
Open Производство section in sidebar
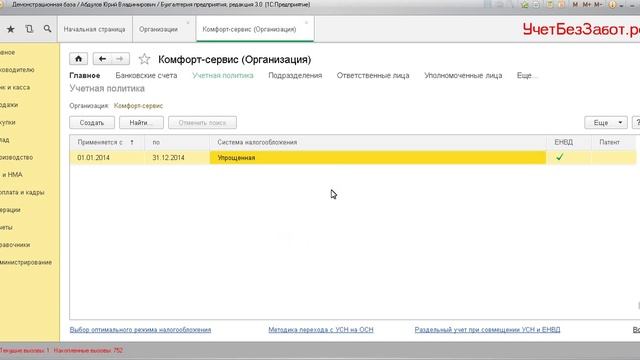click(16, 157)
